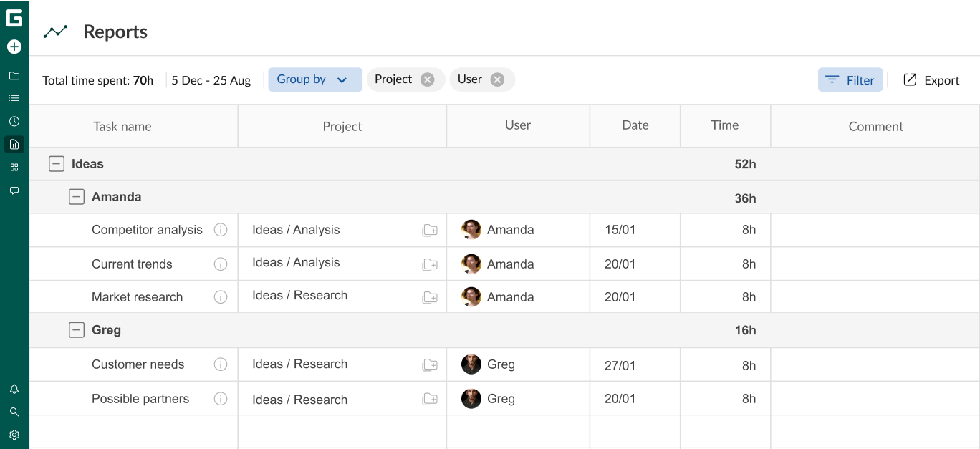Click the search magnifier icon in sidebar
Screen dimensions: 980x449
click(14, 412)
